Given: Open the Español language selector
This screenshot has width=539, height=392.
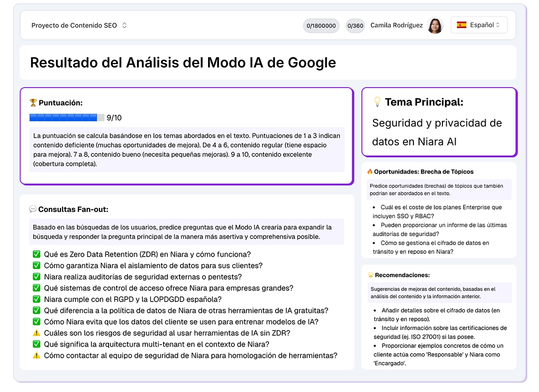Looking at the screenshot, I should (479, 25).
